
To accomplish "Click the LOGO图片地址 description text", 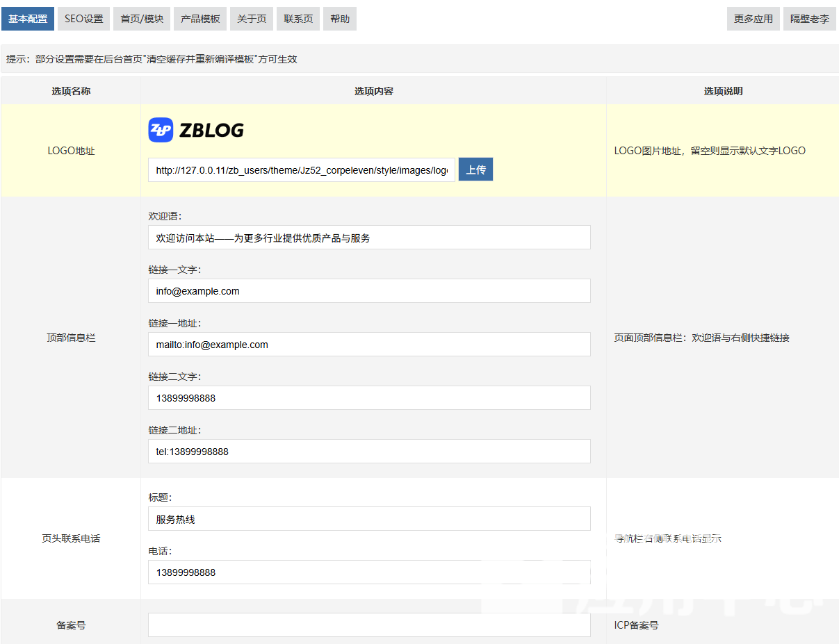I will tap(710, 151).
